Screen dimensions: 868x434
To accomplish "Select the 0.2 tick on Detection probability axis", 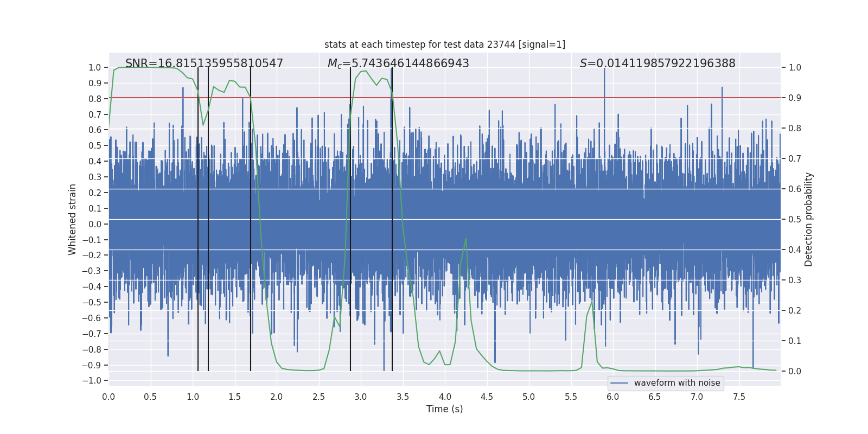I will point(795,311).
